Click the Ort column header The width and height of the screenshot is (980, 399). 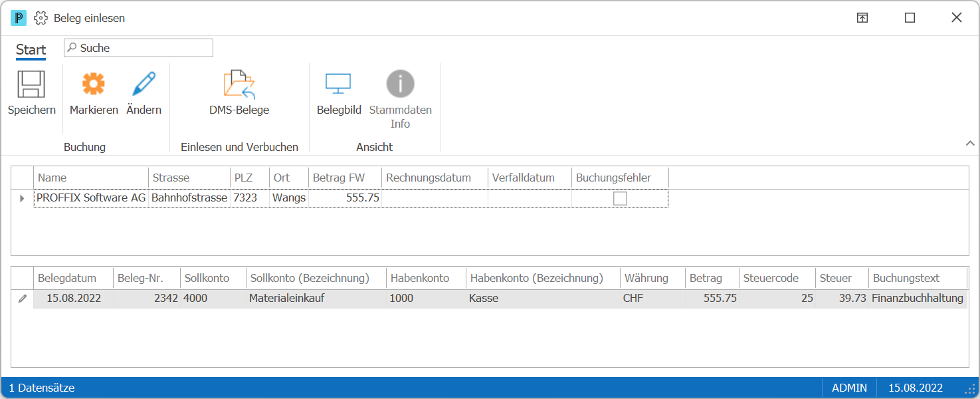pos(289,178)
